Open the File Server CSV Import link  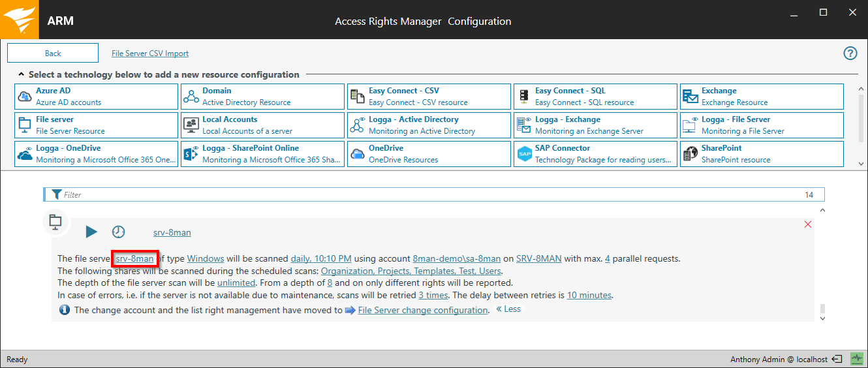pos(150,54)
